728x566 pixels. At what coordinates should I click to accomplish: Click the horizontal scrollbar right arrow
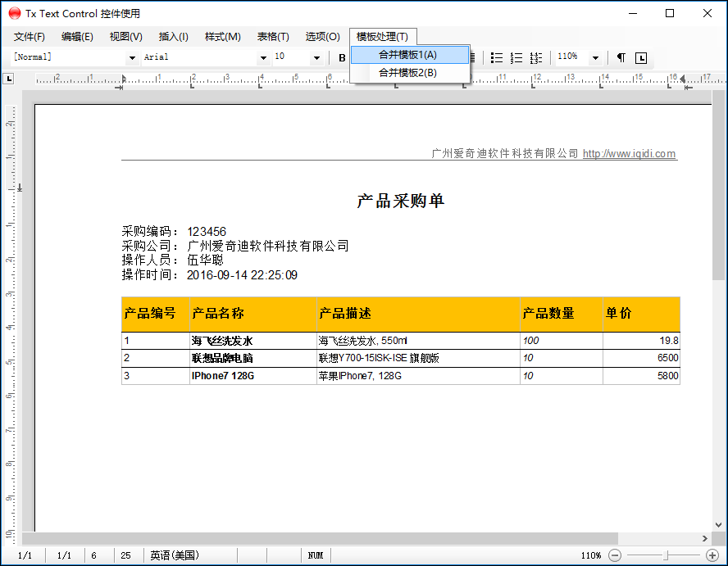pos(705,538)
